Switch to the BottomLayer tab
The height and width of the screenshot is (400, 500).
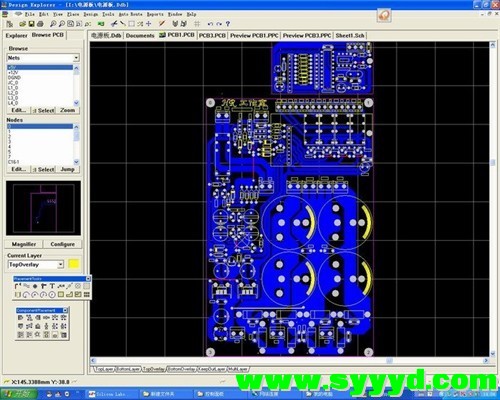click(129, 369)
